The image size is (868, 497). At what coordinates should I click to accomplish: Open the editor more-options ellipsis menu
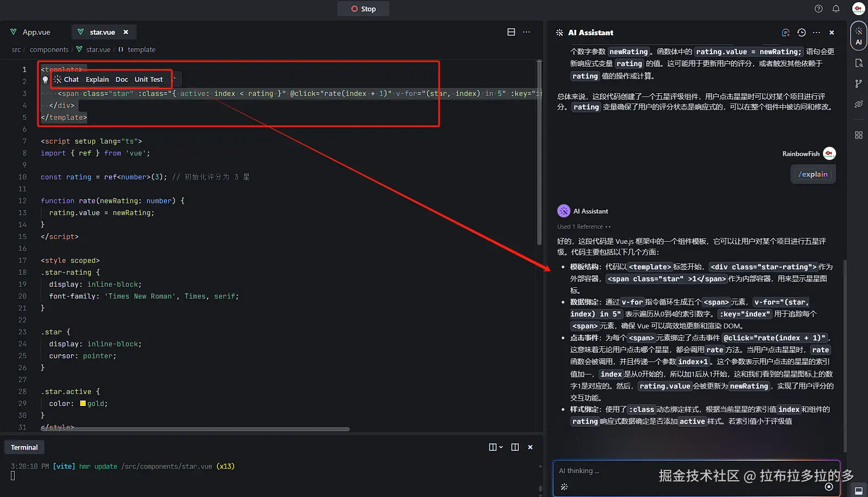pyautogui.click(x=526, y=32)
